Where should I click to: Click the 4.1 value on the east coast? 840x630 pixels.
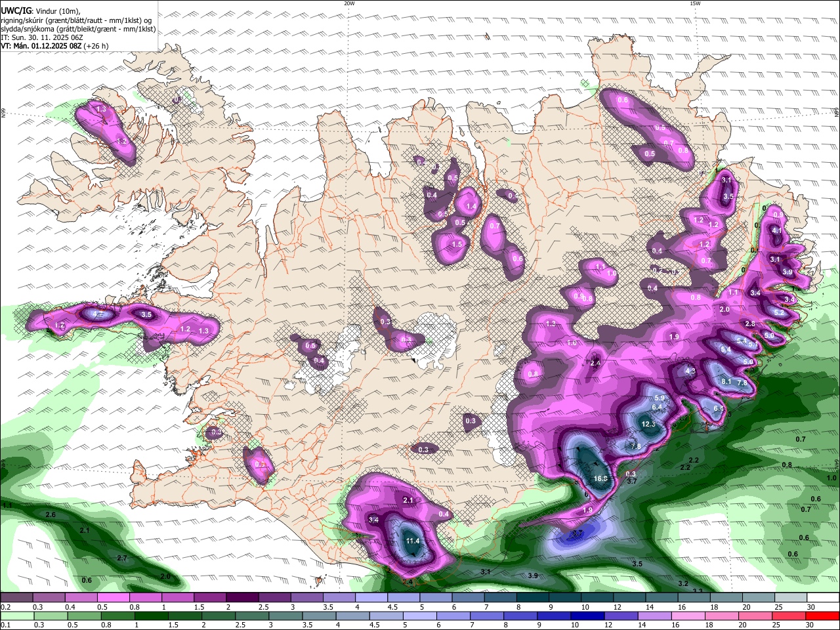pos(776,230)
